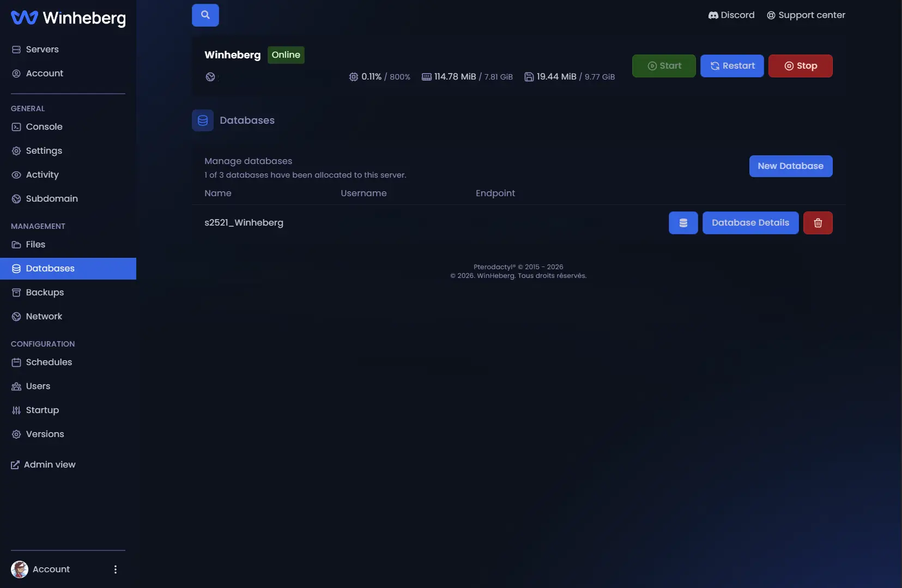Open the Versions page
This screenshot has height=588, width=902.
(x=68, y=434)
